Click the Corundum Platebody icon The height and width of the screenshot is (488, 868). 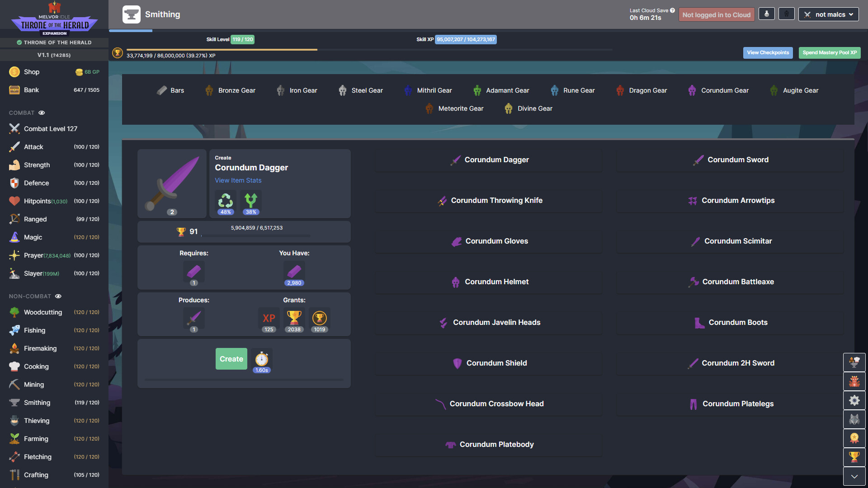pos(451,444)
